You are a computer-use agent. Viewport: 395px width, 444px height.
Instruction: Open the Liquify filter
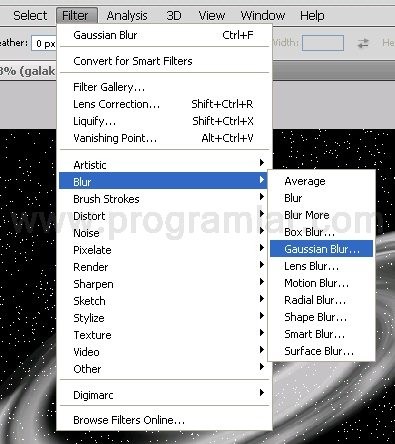tap(163, 121)
